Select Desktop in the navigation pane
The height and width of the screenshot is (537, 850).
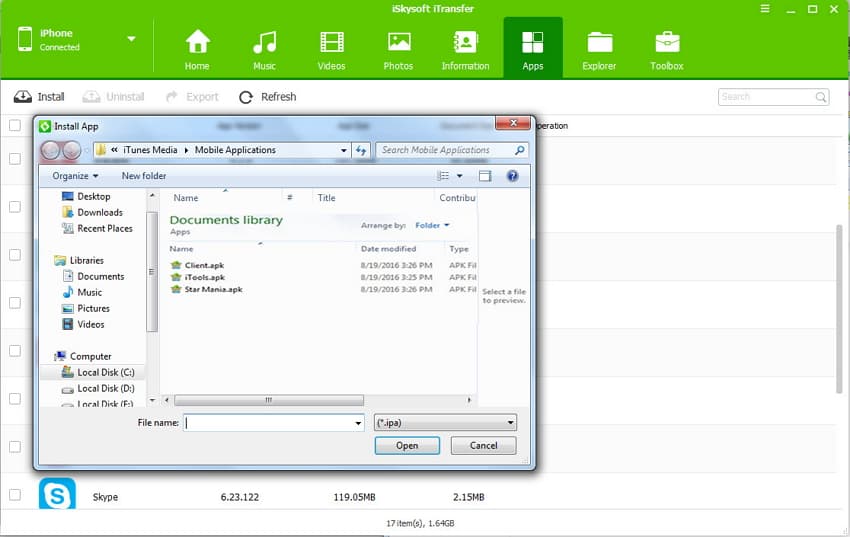[86, 196]
